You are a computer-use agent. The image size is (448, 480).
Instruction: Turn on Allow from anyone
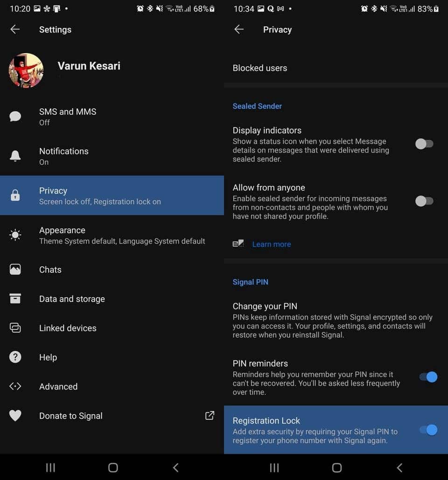click(425, 201)
